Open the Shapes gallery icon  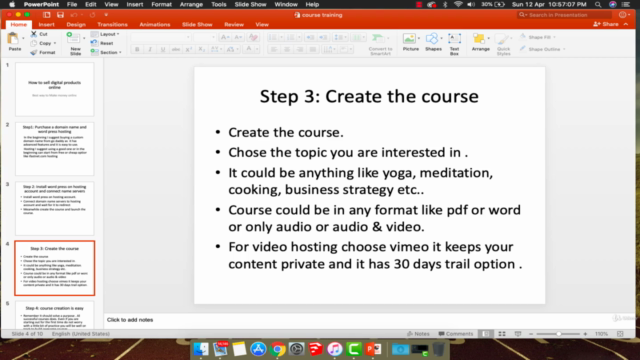tap(432, 39)
